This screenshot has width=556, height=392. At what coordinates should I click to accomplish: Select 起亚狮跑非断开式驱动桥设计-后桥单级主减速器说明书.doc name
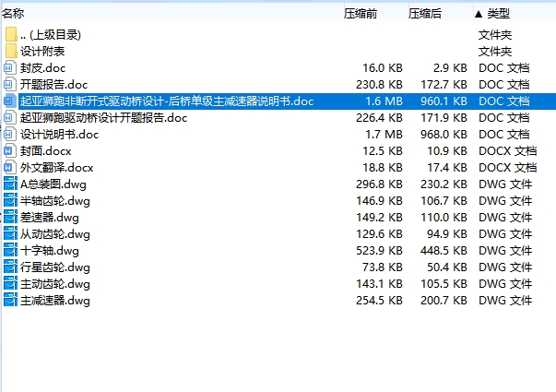[x=167, y=101]
